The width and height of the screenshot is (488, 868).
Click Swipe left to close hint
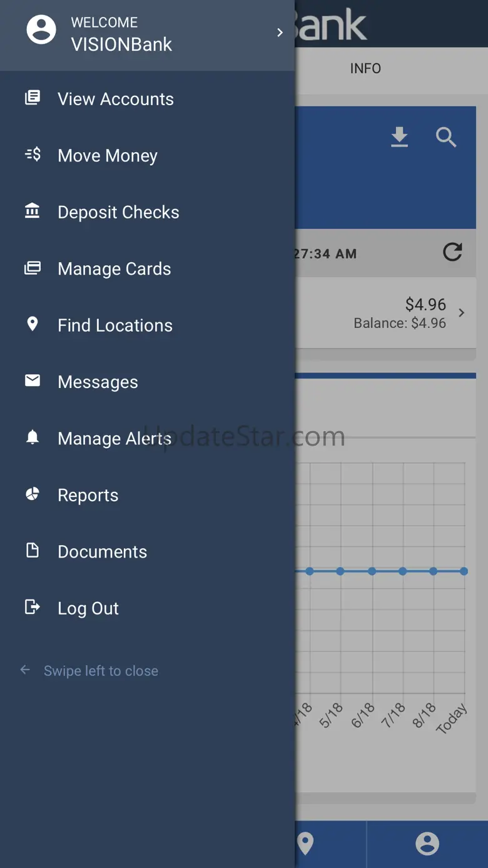101,671
